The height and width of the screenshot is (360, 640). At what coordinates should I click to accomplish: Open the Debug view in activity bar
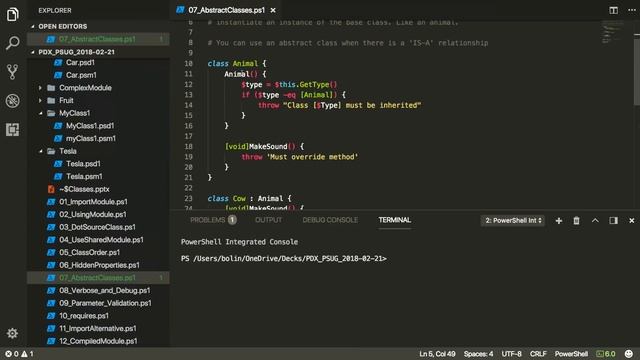click(13, 101)
